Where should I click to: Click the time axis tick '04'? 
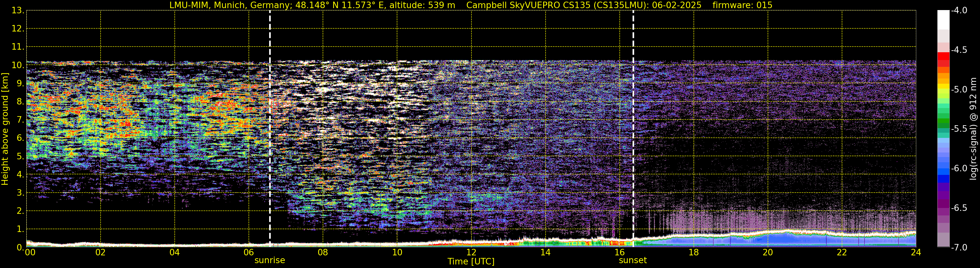(175, 252)
